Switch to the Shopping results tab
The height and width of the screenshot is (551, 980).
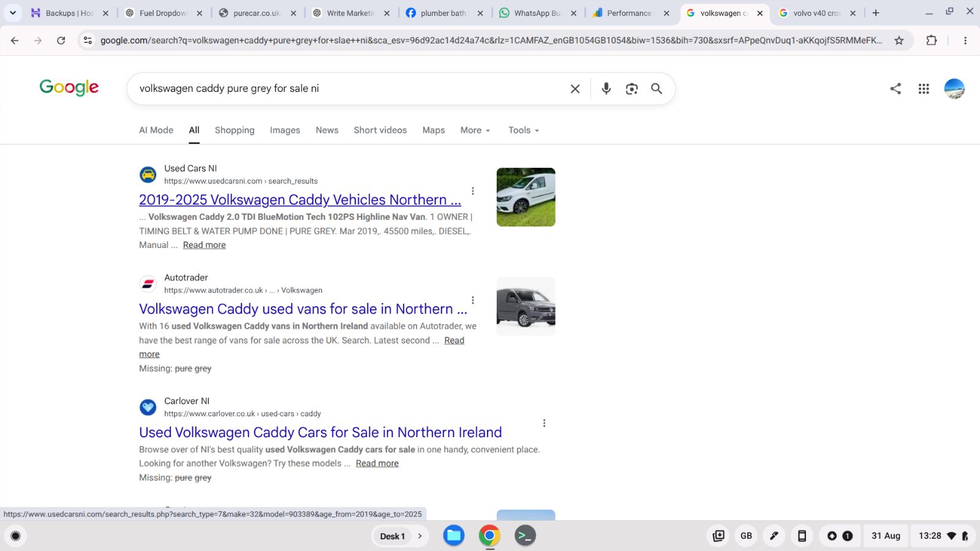235,130
